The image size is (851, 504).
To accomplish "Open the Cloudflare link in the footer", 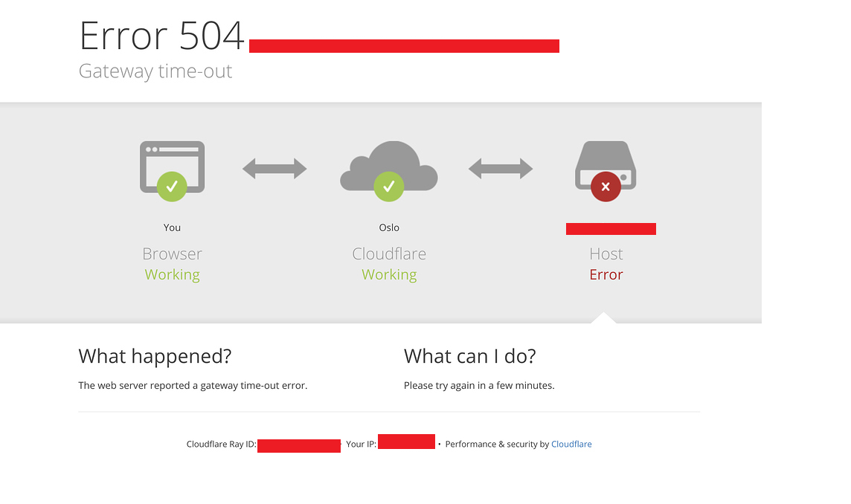I will click(x=571, y=444).
